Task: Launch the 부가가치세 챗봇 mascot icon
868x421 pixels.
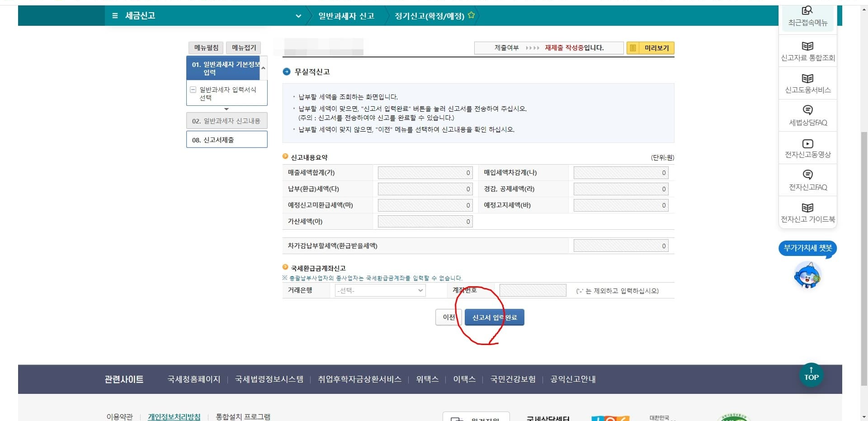Action: (x=807, y=276)
